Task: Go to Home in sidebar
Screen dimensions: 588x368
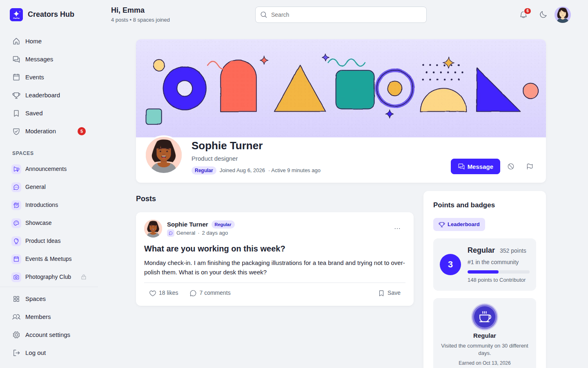Action: 49,41
